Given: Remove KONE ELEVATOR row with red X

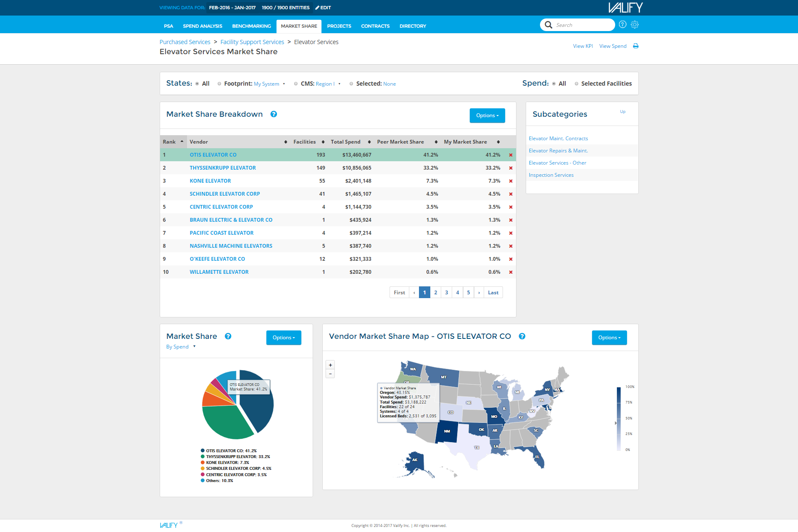Looking at the screenshot, I should [x=511, y=181].
